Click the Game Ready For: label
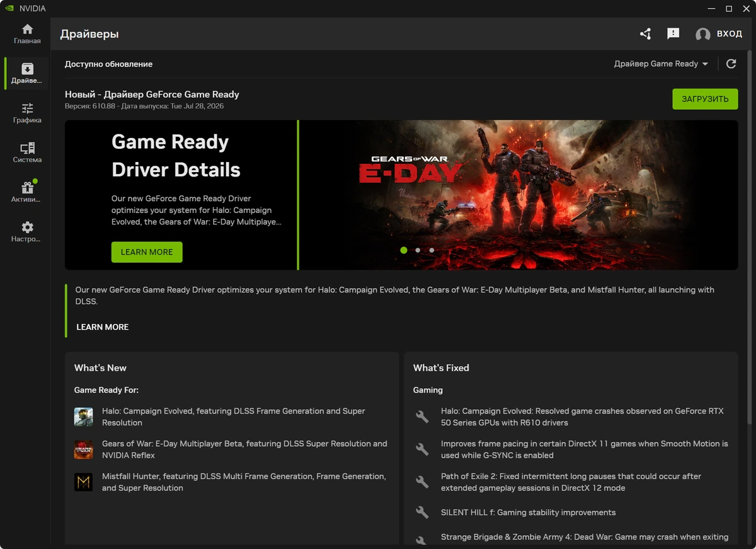 point(106,390)
